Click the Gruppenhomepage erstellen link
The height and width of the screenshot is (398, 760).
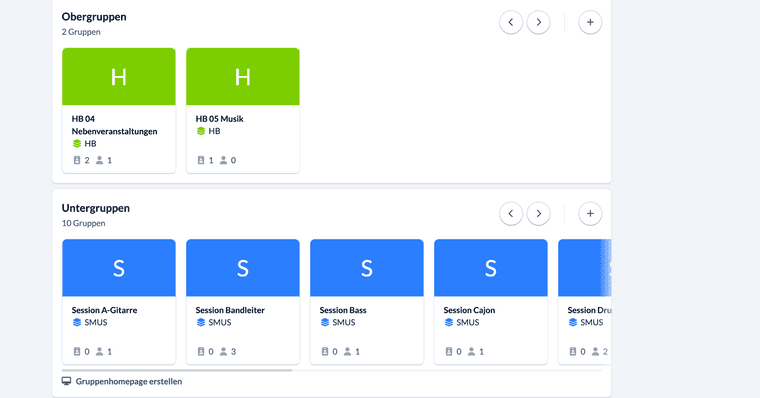128,382
